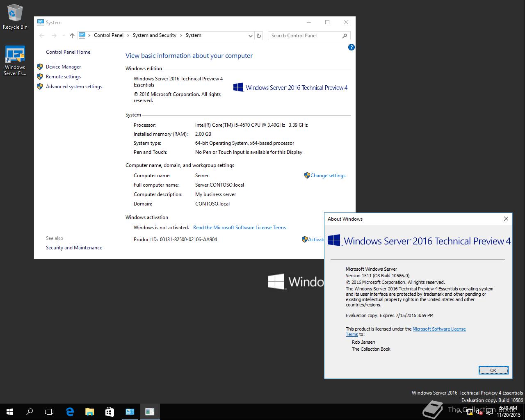The height and width of the screenshot is (420, 525).
Task: Click the Windows Server 2016 logo in System window
Action: click(x=290, y=87)
